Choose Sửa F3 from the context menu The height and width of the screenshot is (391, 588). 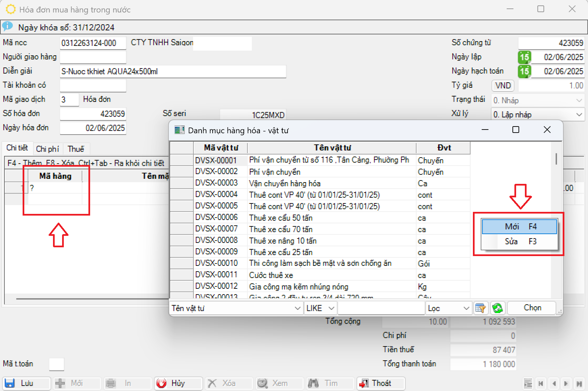click(x=519, y=242)
